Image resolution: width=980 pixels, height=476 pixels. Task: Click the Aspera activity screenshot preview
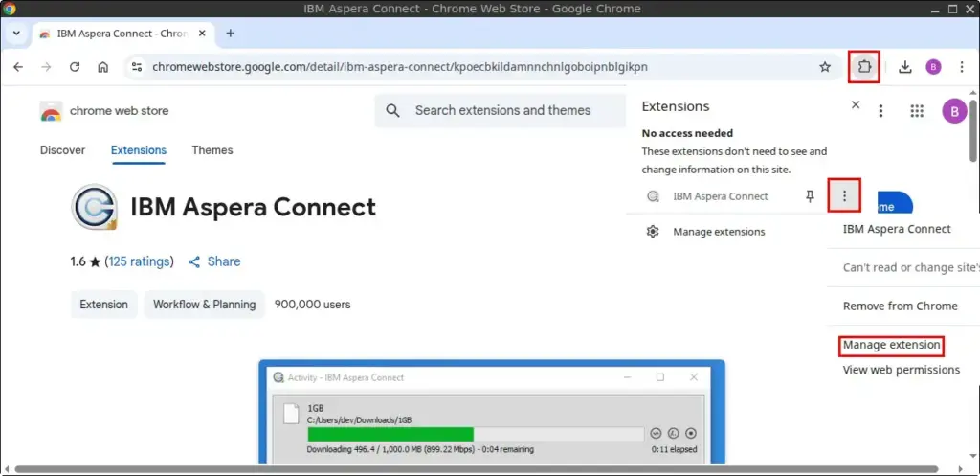pyautogui.click(x=492, y=411)
